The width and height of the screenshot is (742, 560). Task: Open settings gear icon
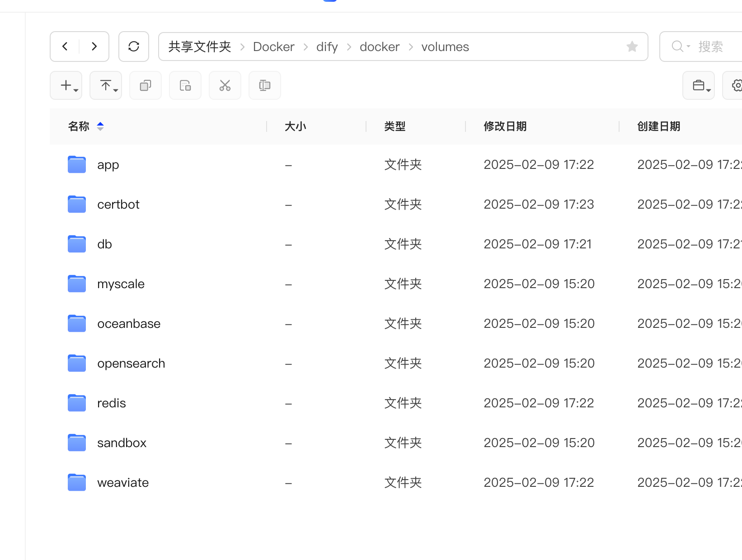[737, 85]
